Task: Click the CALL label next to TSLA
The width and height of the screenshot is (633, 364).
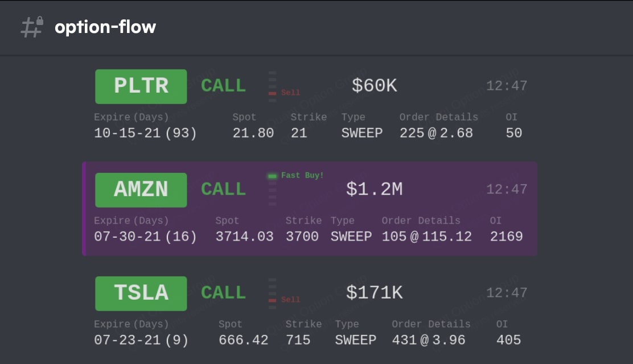Action: click(x=223, y=292)
